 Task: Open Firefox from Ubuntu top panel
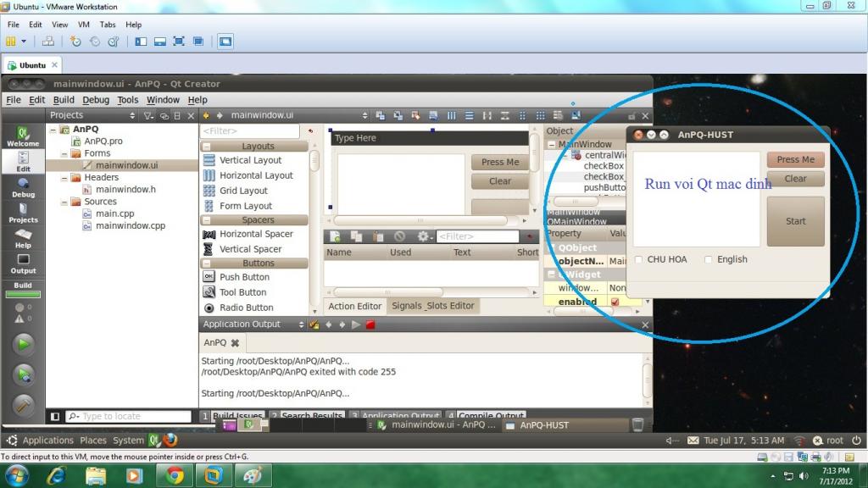point(170,440)
